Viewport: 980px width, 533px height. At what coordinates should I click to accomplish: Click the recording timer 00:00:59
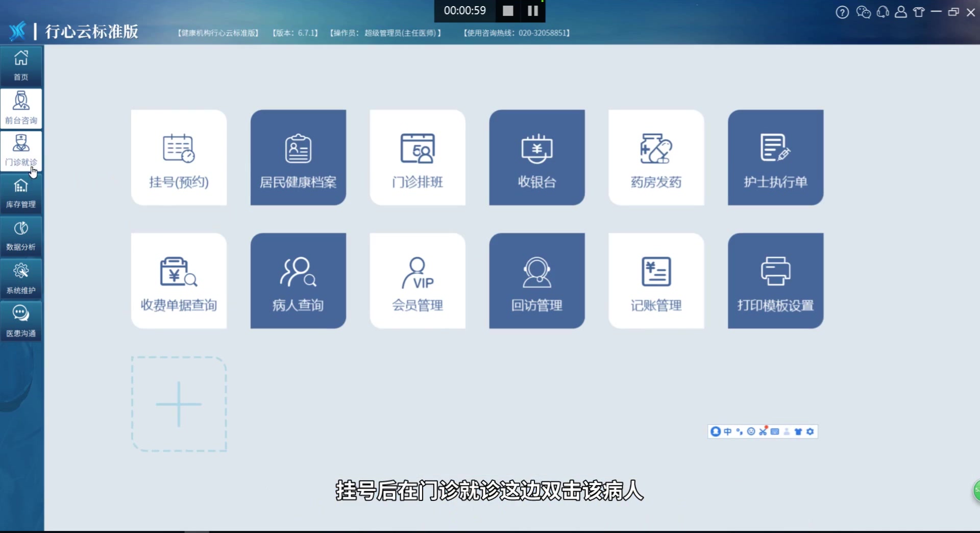click(464, 11)
